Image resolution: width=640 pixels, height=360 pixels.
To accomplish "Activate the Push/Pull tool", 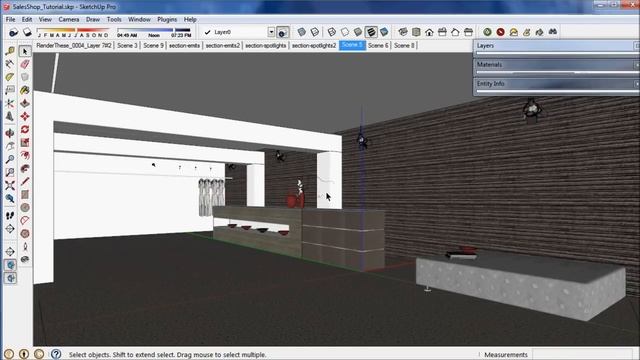I will coord(25,103).
